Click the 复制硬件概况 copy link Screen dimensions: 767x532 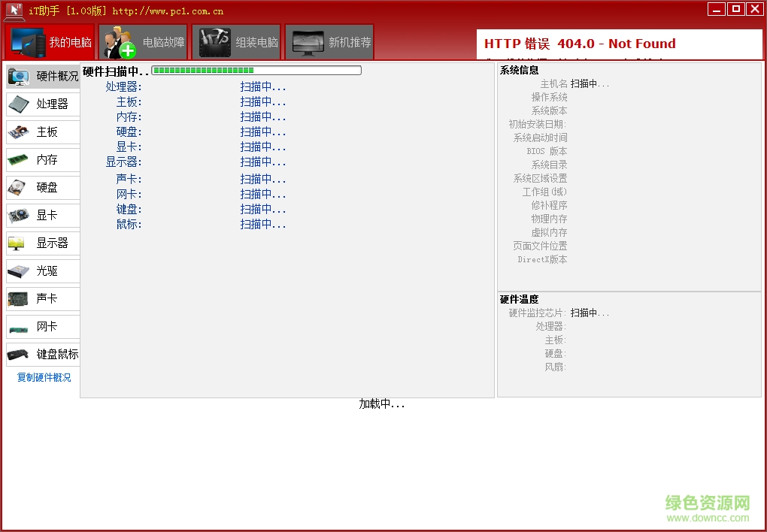tap(42, 378)
